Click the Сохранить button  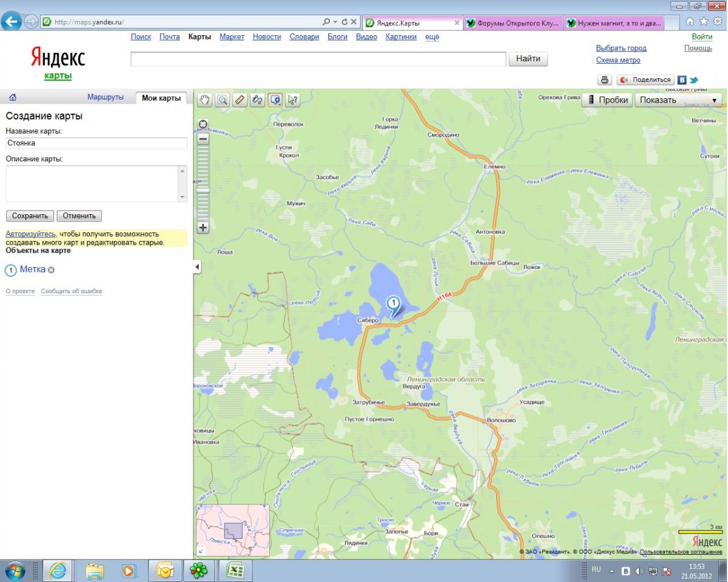coord(30,216)
